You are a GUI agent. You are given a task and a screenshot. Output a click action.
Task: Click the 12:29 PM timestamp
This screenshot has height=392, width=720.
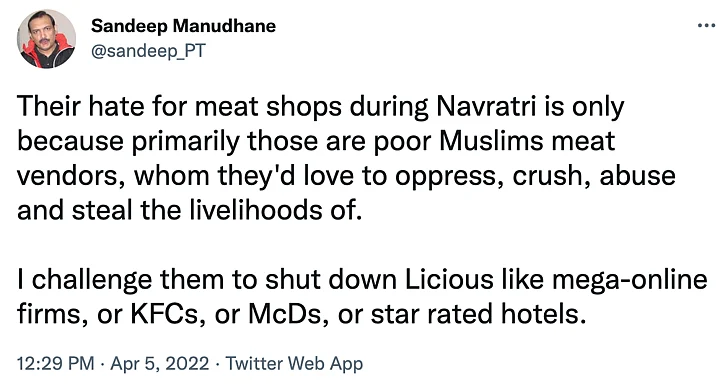[56, 364]
